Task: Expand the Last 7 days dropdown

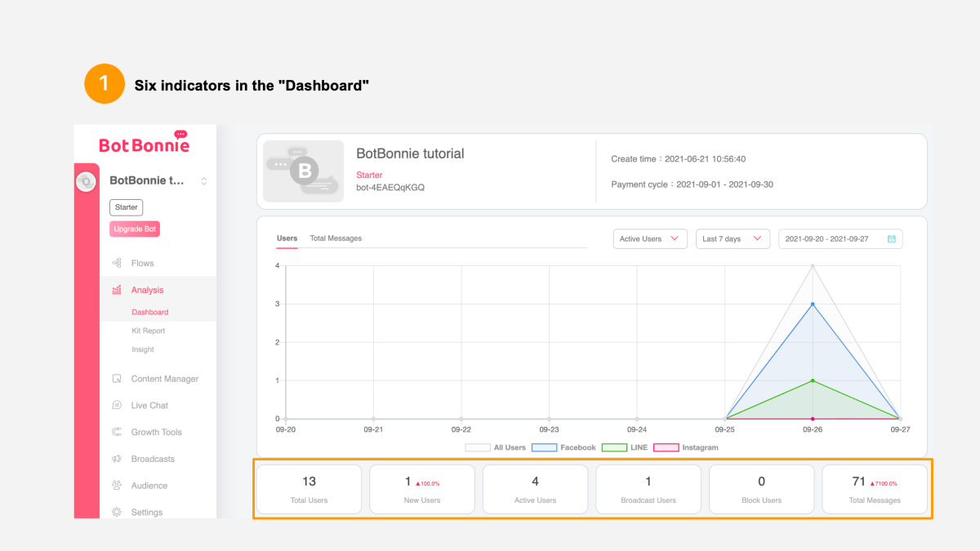Action: (732, 238)
